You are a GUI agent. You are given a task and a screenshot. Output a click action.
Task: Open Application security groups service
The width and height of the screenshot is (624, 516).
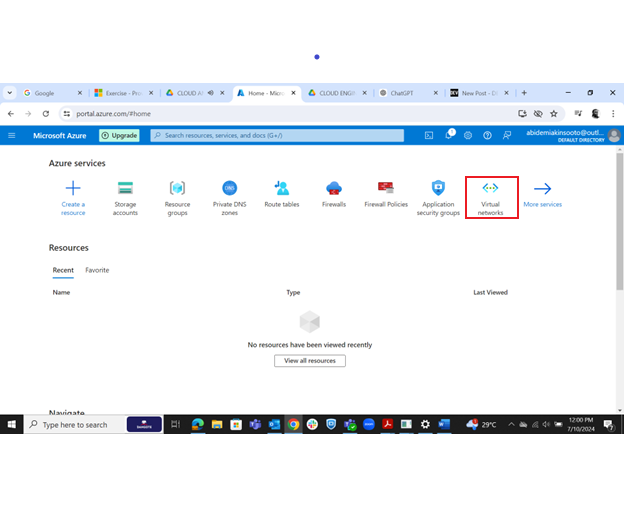pos(438,198)
